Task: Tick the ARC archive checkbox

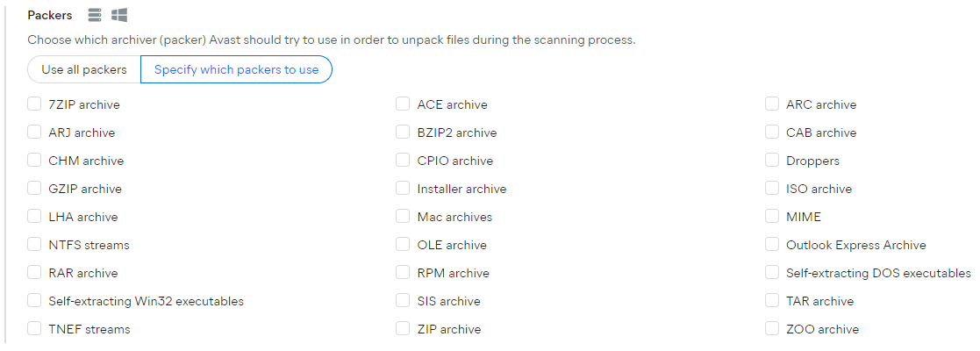Action: pos(772,104)
